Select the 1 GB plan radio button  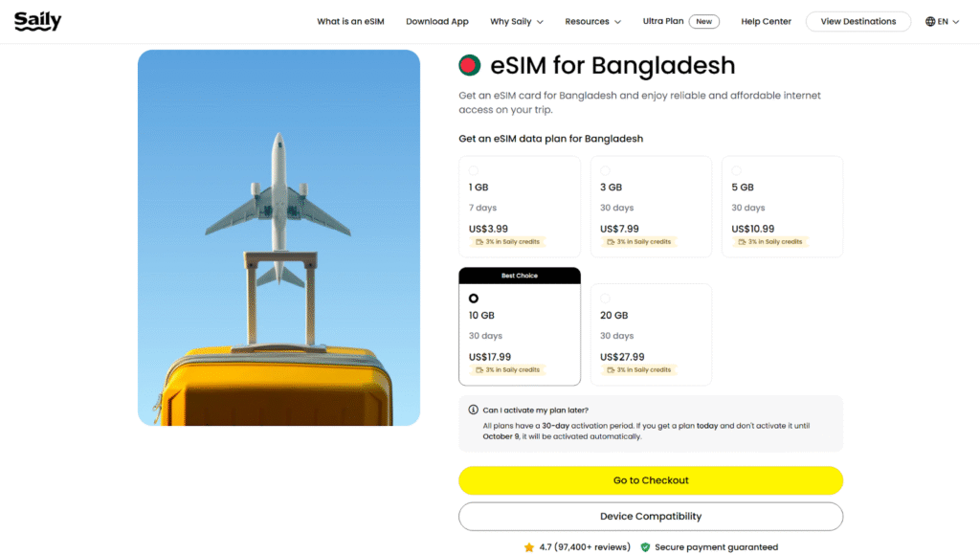(474, 170)
